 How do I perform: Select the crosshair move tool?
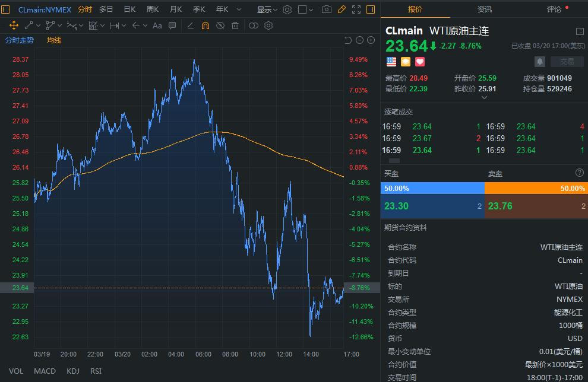[15, 26]
